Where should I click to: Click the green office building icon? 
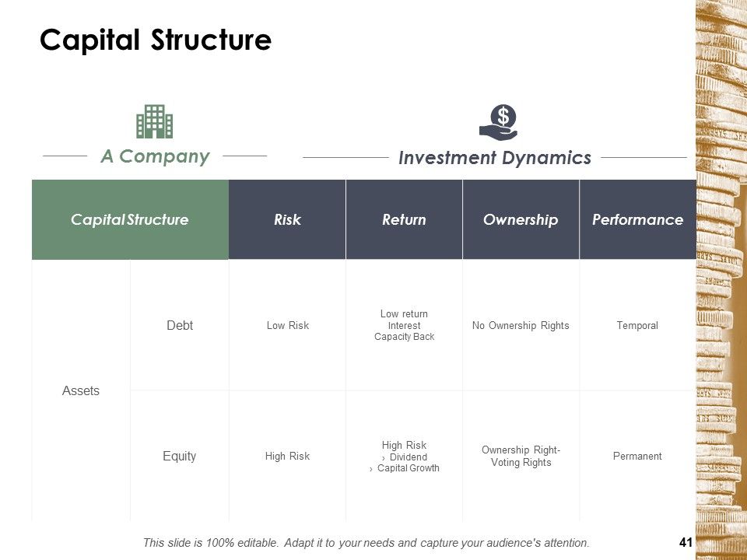click(154, 121)
